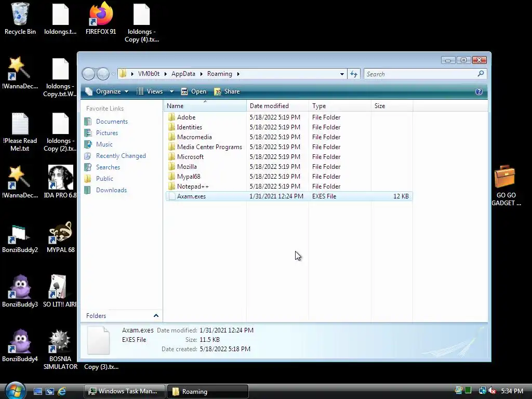The height and width of the screenshot is (399, 532).
Task: Select the Identities folder row
Action: (x=289, y=127)
